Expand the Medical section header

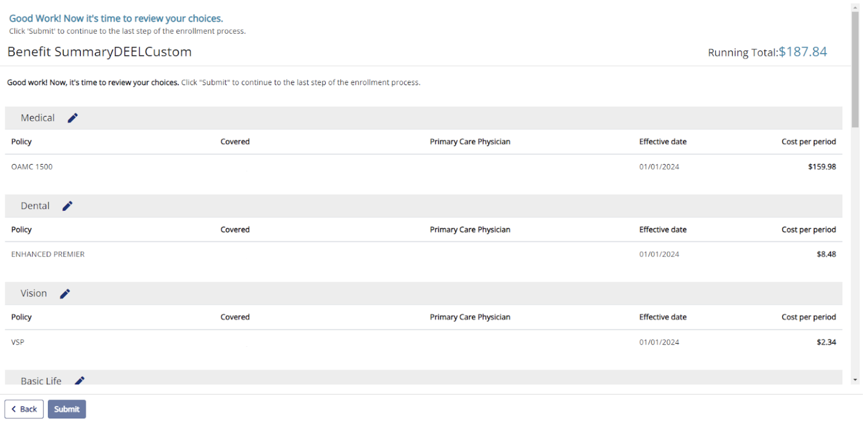pyautogui.click(x=38, y=118)
